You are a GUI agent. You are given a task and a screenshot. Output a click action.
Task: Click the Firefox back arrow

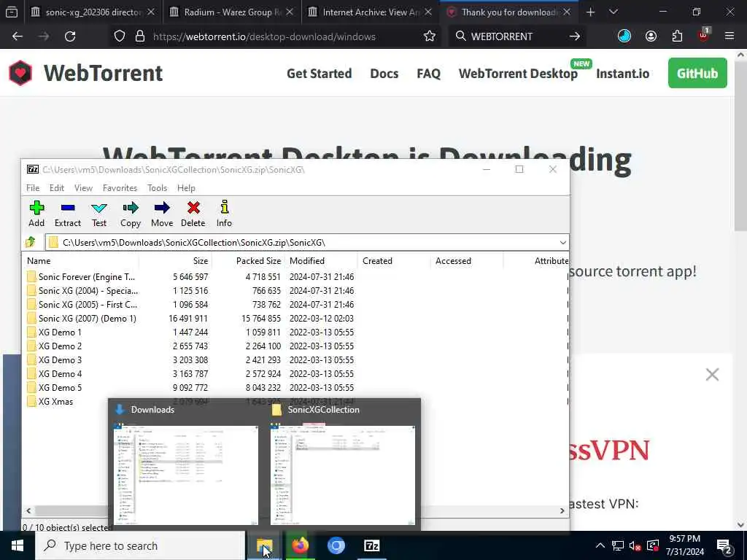click(x=18, y=36)
